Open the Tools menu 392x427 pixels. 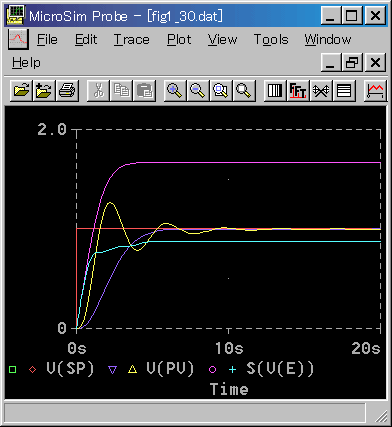(x=271, y=40)
